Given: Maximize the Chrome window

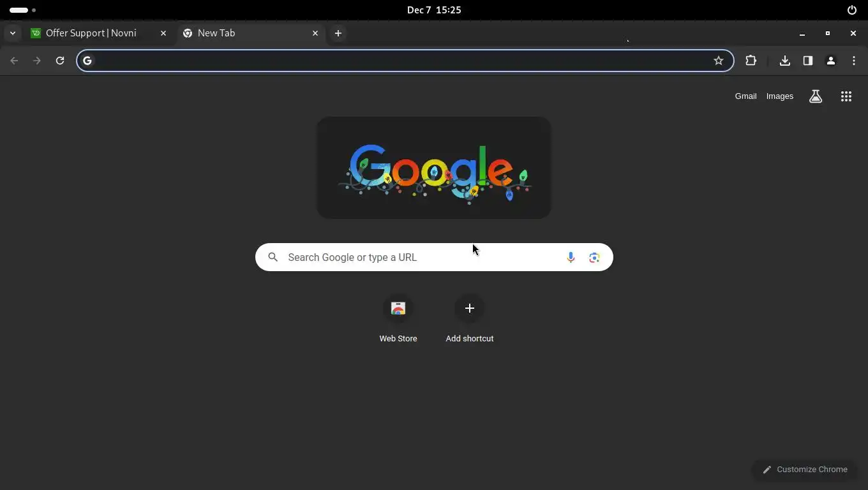Looking at the screenshot, I should (x=828, y=33).
